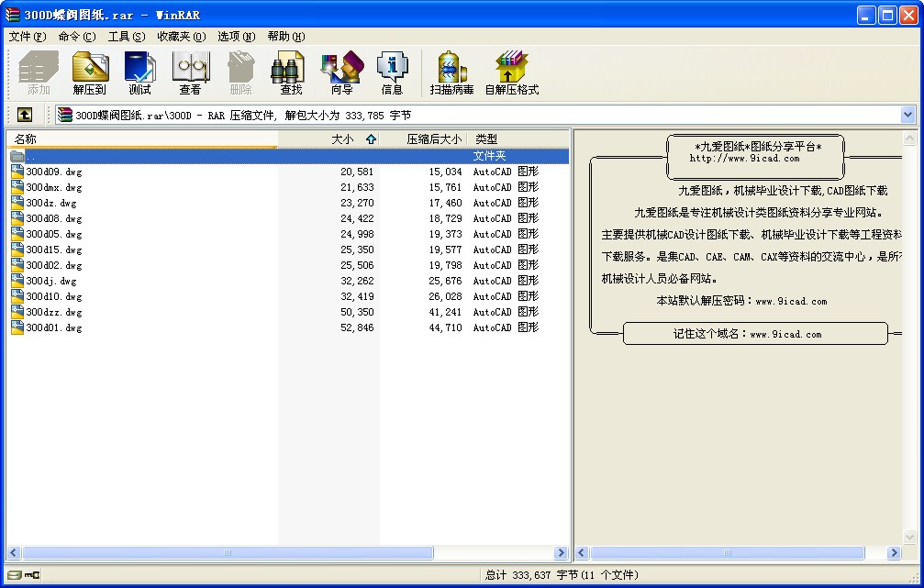The height and width of the screenshot is (588, 924).
Task: Go up one folder level arrow button
Action: click(x=25, y=115)
